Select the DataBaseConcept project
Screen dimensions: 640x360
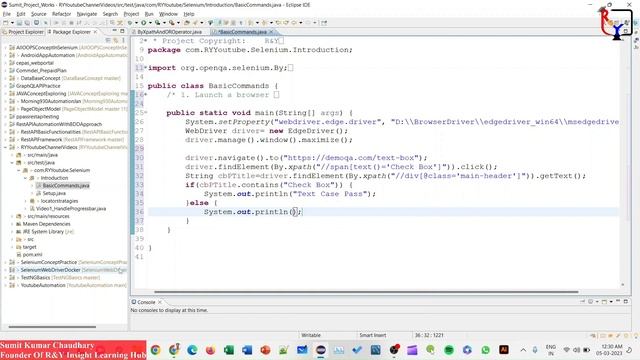[x=40, y=78]
